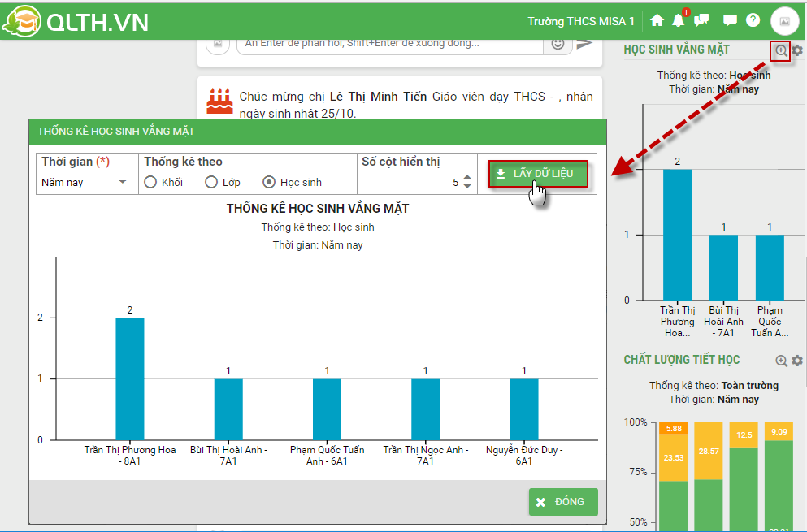Click the ĐÓNG button
This screenshot has width=807, height=532.
click(563, 502)
